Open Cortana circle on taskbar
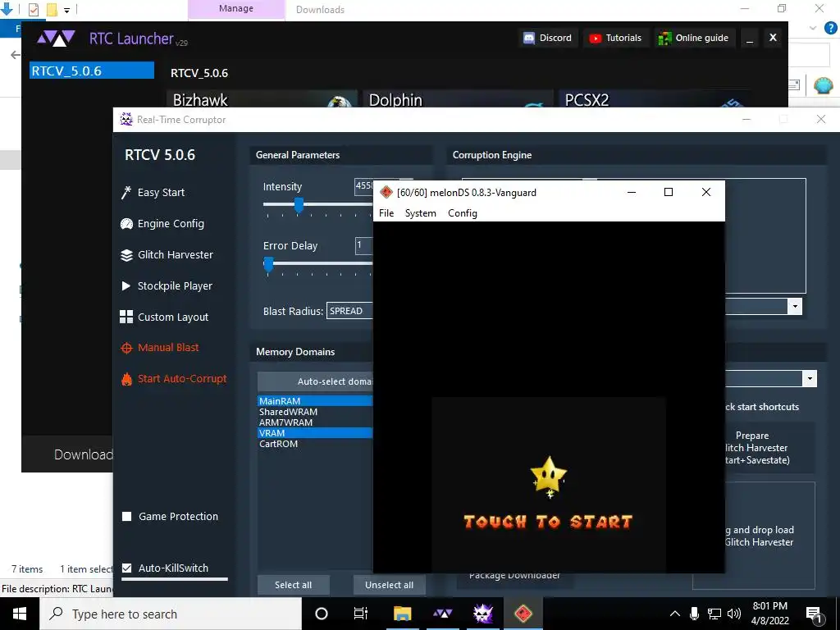This screenshot has width=840, height=630. click(322, 614)
